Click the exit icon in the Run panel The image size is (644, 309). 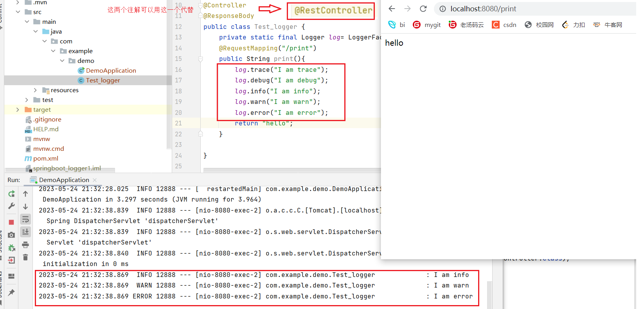[x=11, y=260]
